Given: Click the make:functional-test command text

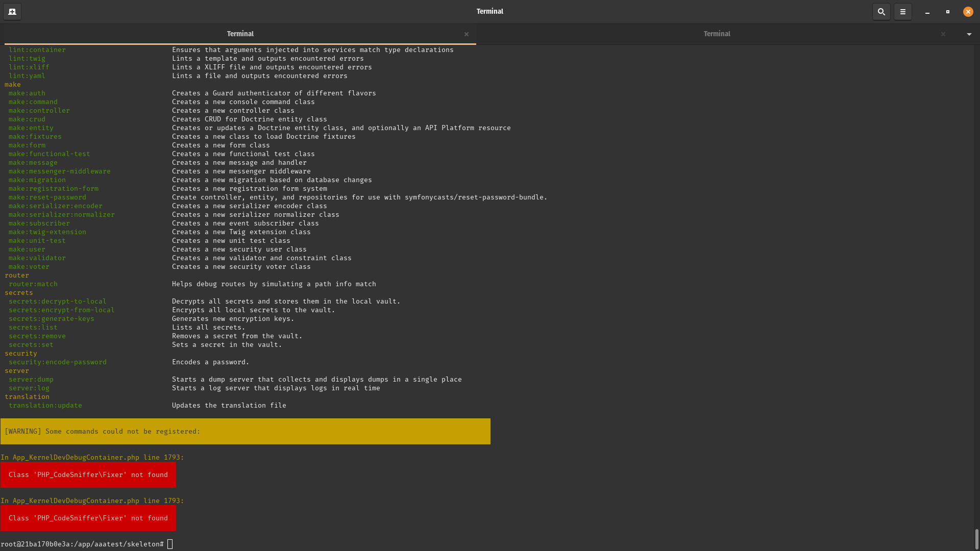Looking at the screenshot, I should (50, 154).
